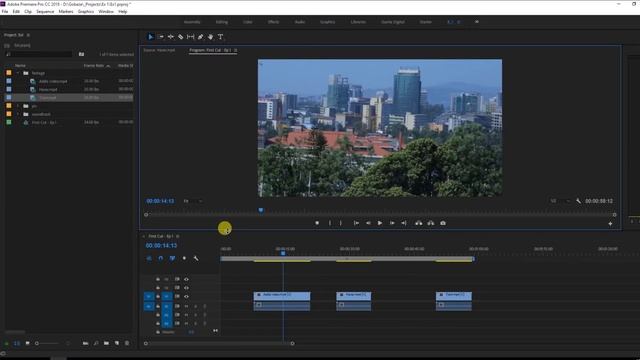This screenshot has width=640, height=360.
Task: Click the Lift button
Action: [x=419, y=223]
